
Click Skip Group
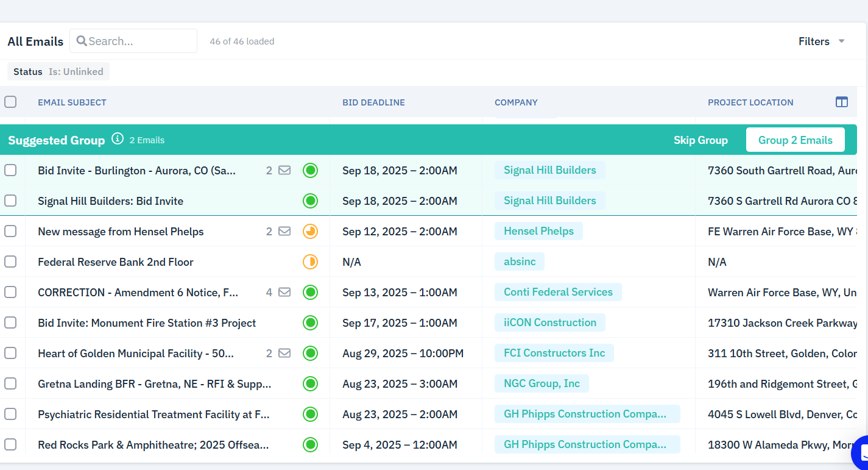click(x=700, y=140)
